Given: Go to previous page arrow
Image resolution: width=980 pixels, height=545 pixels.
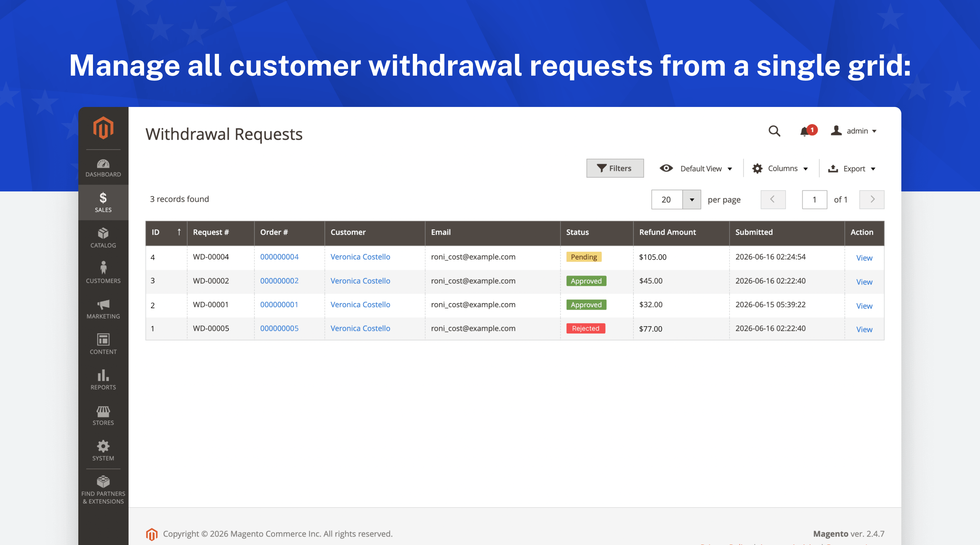Looking at the screenshot, I should (x=773, y=199).
